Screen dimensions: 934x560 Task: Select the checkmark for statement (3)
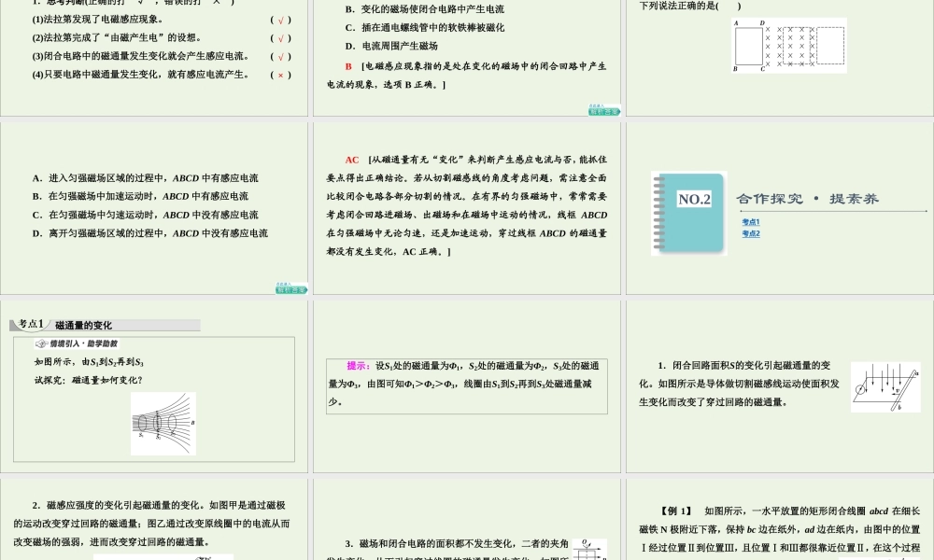[x=280, y=57]
